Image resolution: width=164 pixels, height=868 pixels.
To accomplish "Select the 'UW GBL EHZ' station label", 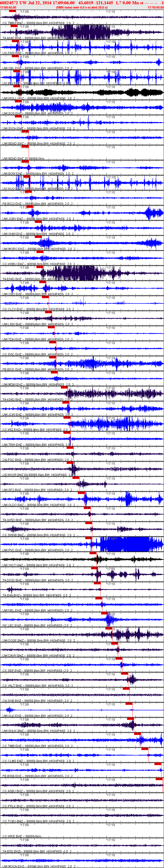I will 12,69.
